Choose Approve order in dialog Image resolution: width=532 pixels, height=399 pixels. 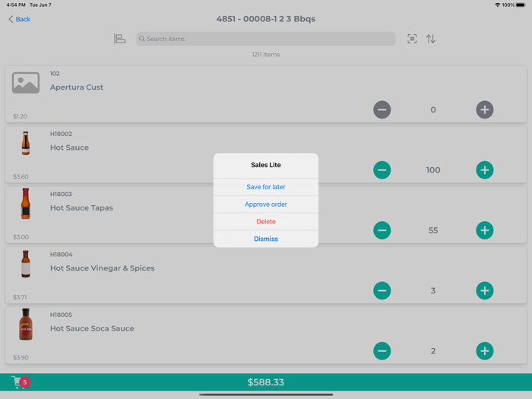pyautogui.click(x=266, y=204)
